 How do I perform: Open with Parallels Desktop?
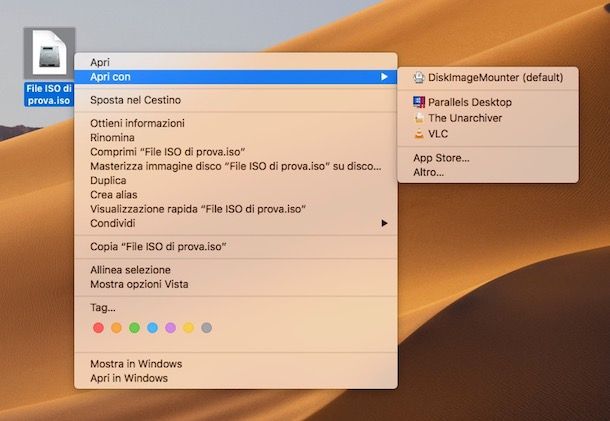coord(488,102)
